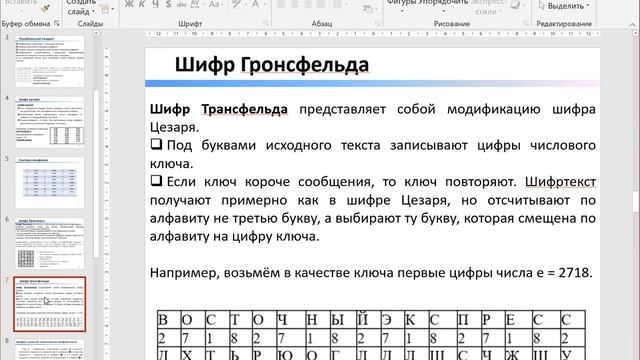Open the Фигуры shapes dropdown
The image size is (640, 360).
401,6
